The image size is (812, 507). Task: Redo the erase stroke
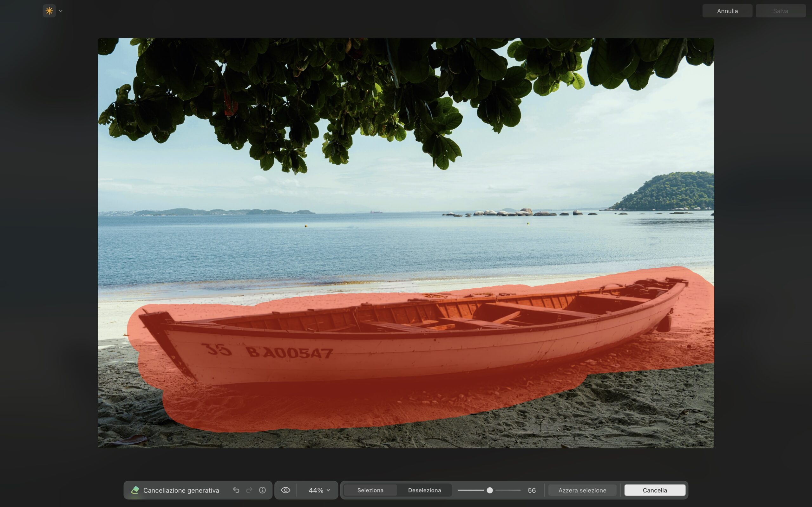point(249,490)
